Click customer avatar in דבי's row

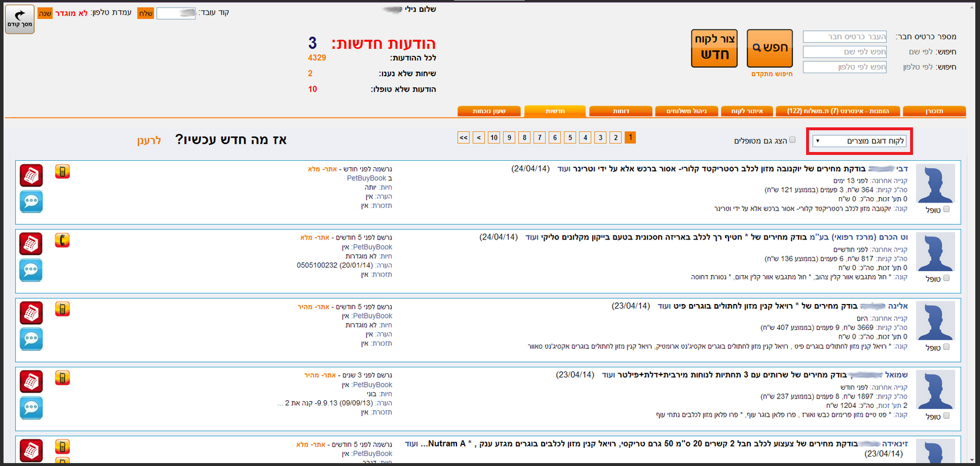coord(935,184)
